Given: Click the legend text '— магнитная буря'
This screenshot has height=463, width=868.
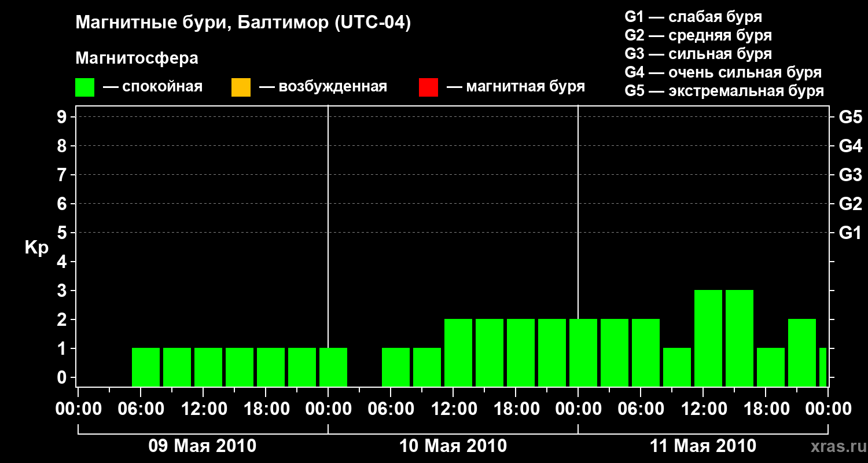Looking at the screenshot, I should [516, 87].
